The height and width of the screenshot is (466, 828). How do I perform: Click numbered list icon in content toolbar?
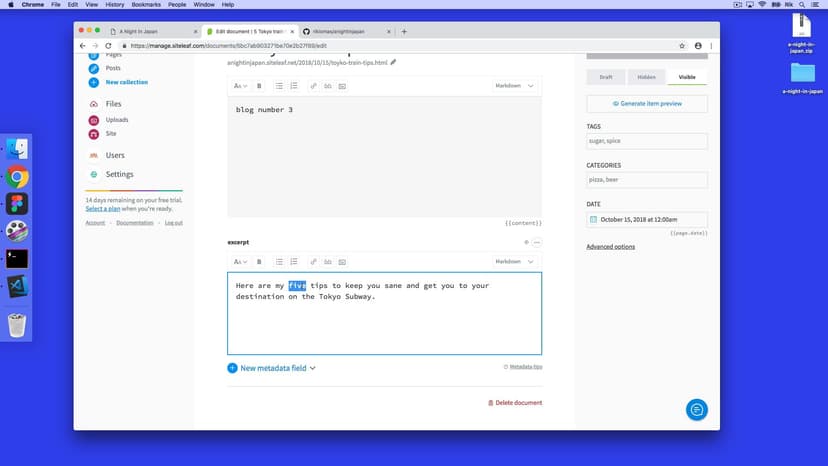point(294,86)
